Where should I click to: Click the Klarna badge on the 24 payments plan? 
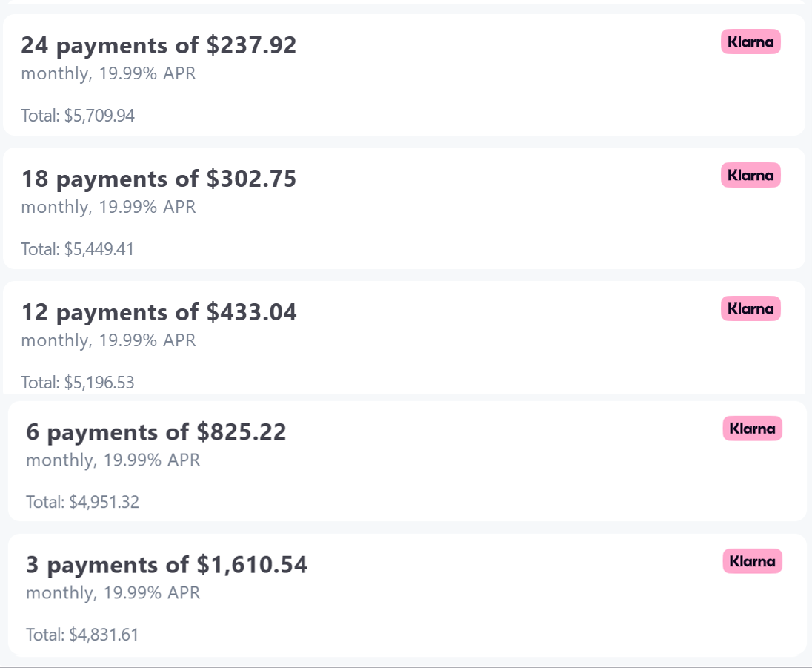[x=751, y=42]
